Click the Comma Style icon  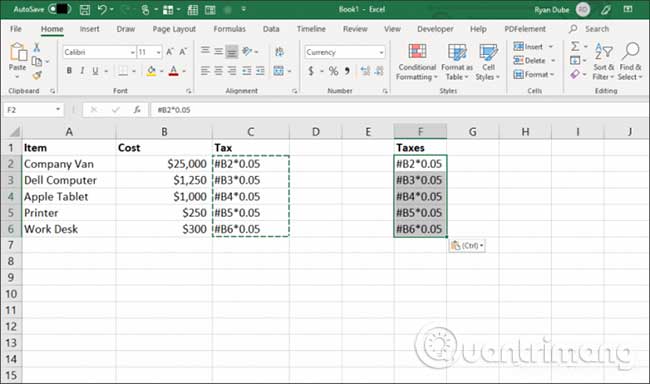(347, 71)
